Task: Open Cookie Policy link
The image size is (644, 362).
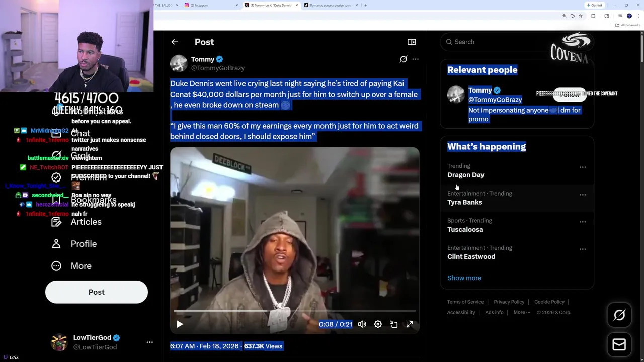Action: click(549, 302)
